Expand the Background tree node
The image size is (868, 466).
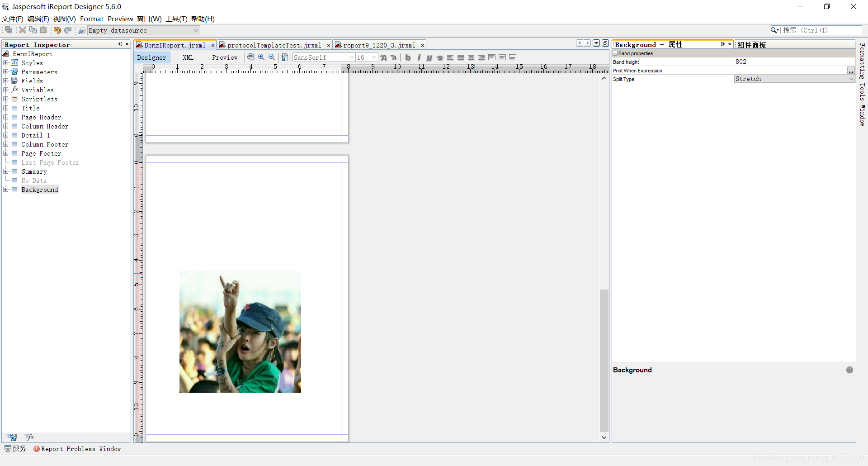(x=5, y=190)
